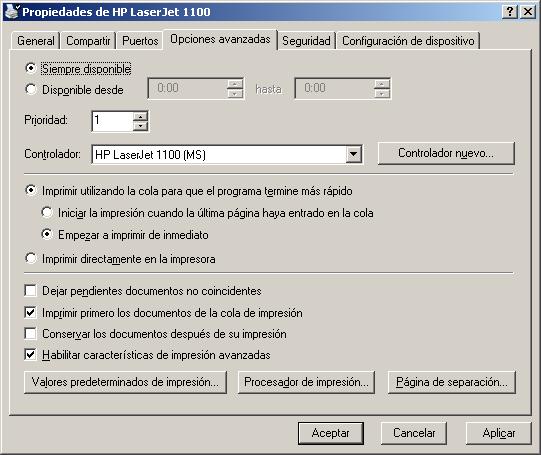Viewport: 541px width, 455px height.
Task: Enable Dejar pendientes documentos no coincidentes
Action: (x=30, y=290)
